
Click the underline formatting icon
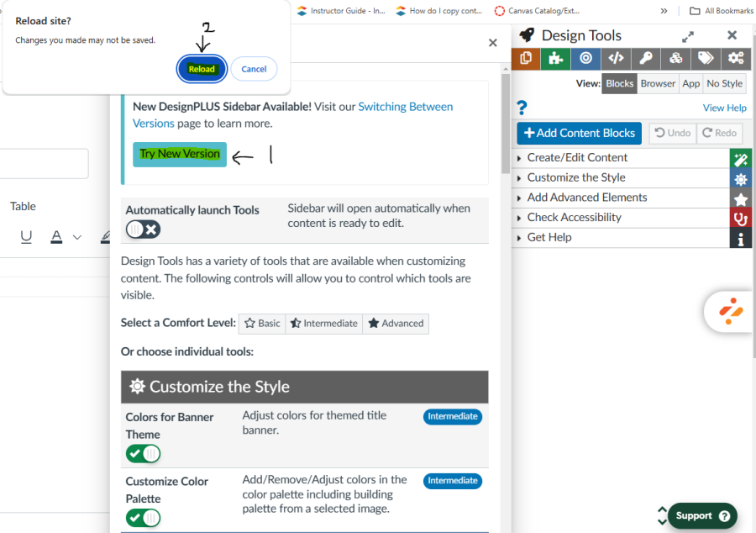tap(26, 237)
